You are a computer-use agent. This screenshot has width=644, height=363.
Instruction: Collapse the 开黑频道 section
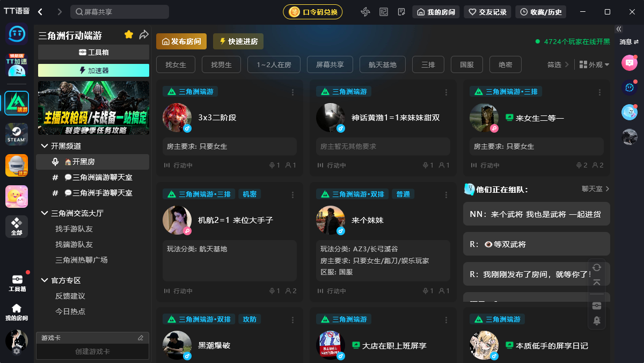(x=45, y=146)
